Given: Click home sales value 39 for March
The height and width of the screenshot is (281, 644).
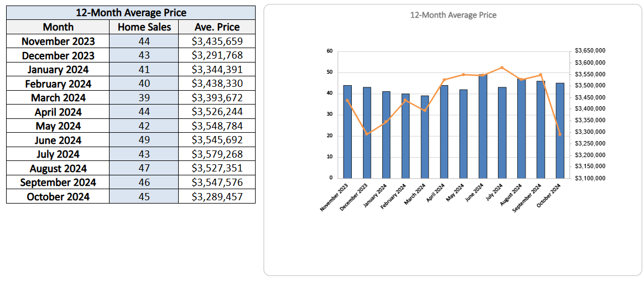Looking at the screenshot, I should click(x=144, y=98).
